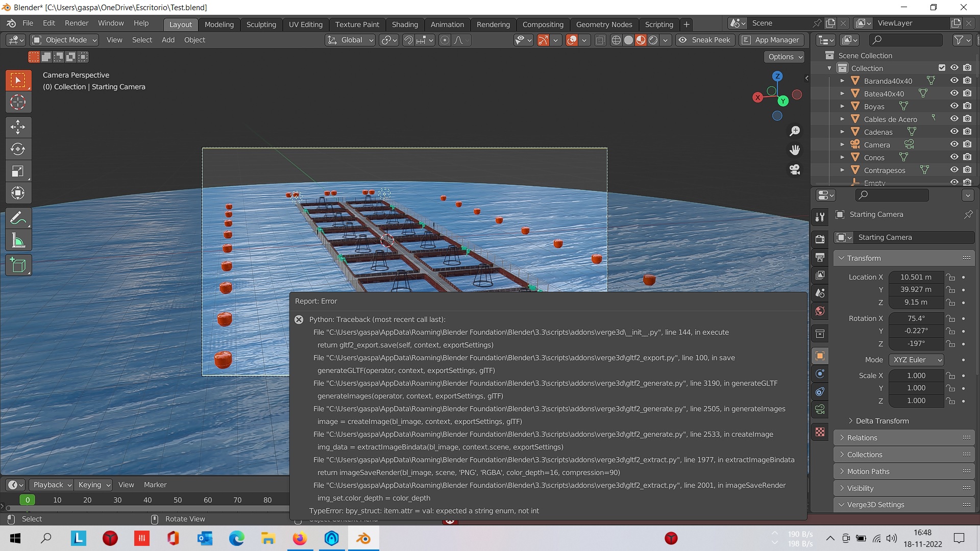Switch to the Scripting workspace tab
The image size is (980, 551).
click(x=659, y=24)
